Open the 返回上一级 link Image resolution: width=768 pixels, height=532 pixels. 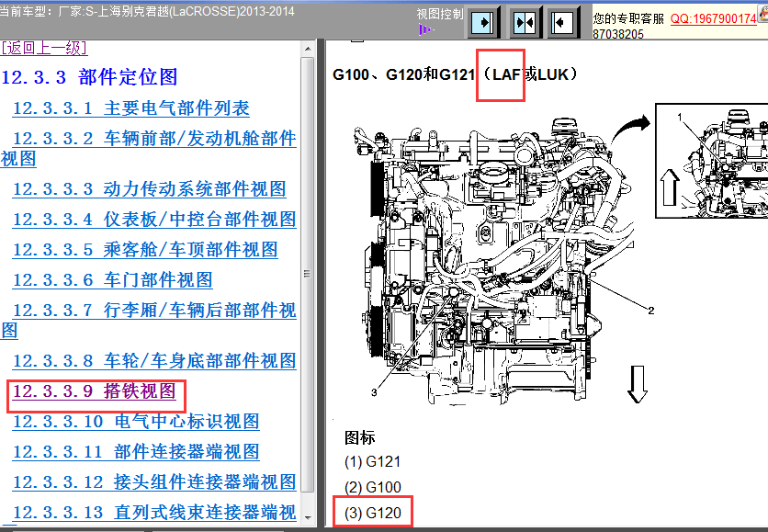(45, 48)
